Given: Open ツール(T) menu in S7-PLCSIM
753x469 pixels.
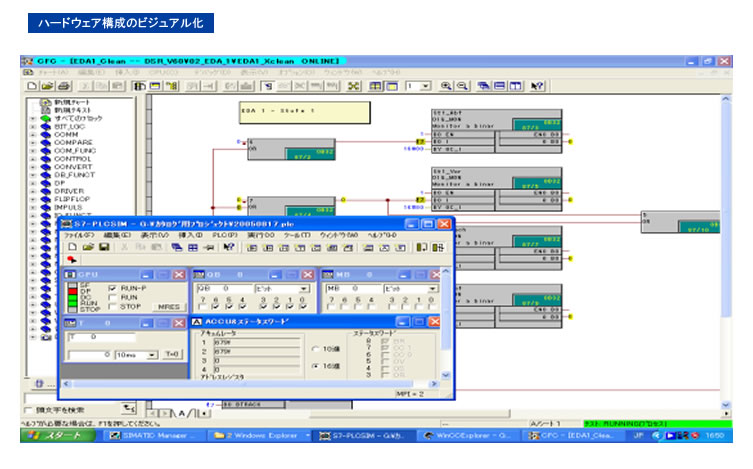Looking at the screenshot, I should [x=297, y=235].
